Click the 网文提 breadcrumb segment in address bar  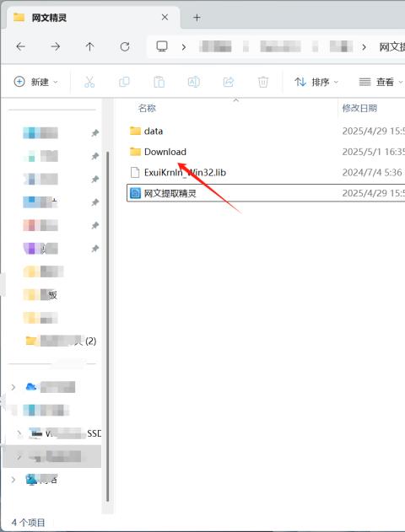[391, 47]
